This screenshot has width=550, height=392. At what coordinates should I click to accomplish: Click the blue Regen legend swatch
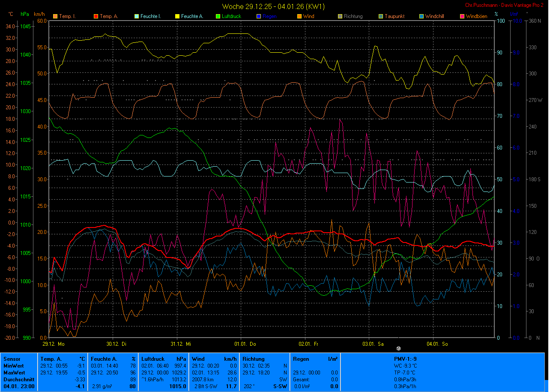(259, 17)
